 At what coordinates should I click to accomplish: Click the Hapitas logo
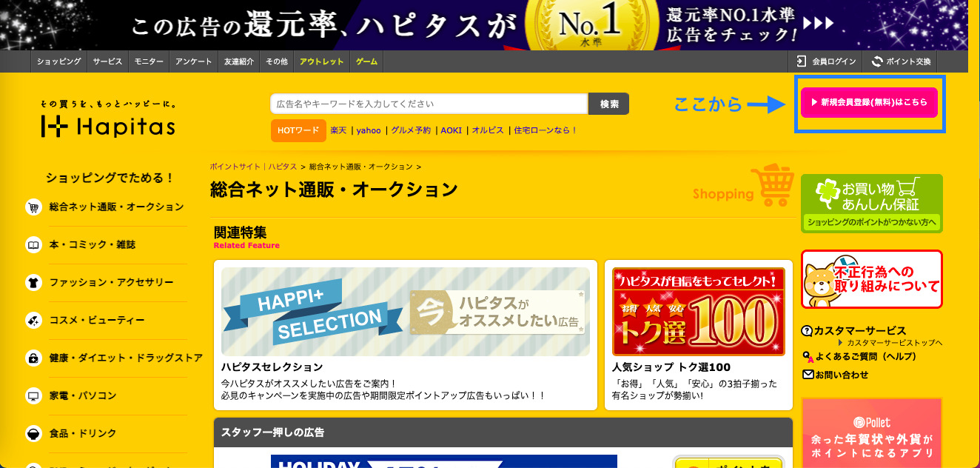[108, 119]
